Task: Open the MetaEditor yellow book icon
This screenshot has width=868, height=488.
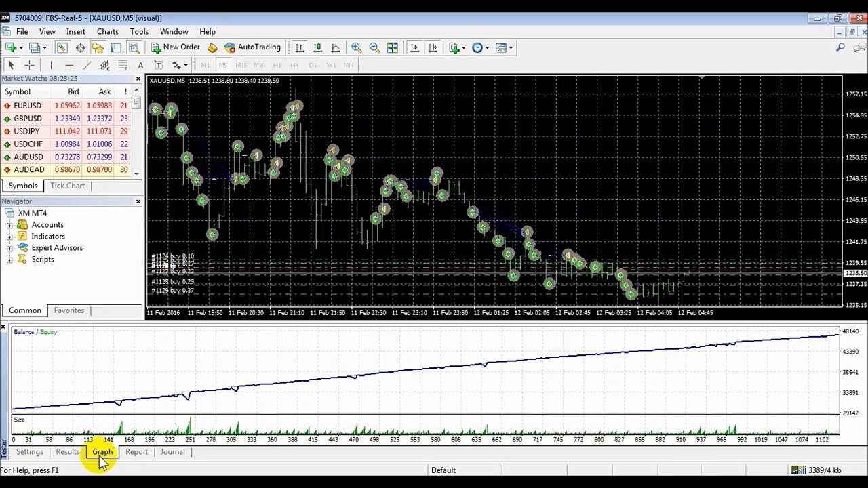Action: (212, 47)
